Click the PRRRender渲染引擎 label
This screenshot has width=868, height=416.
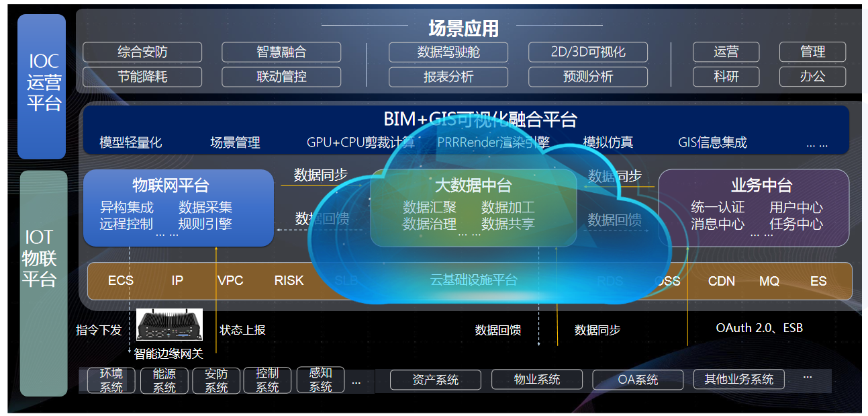click(x=493, y=142)
